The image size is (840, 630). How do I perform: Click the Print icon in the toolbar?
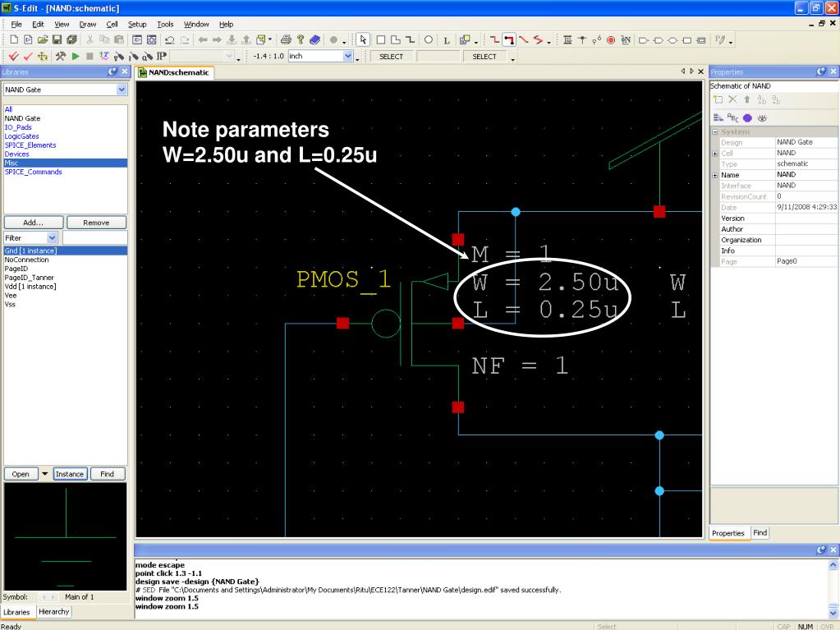tap(286, 39)
